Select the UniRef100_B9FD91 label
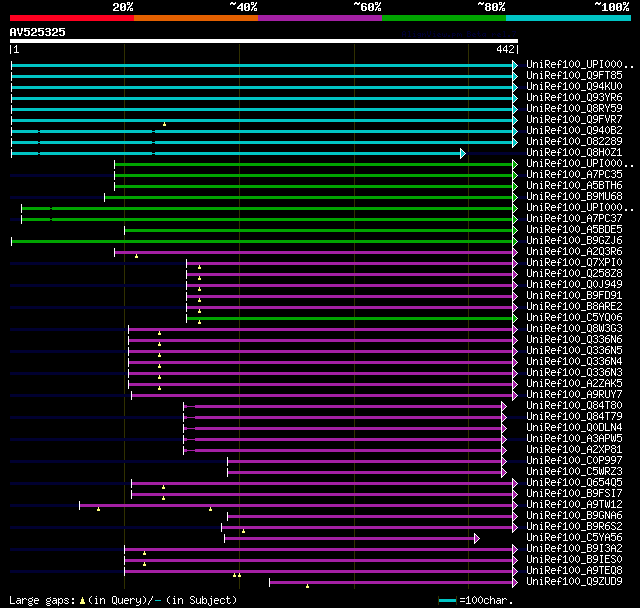The width and height of the screenshot is (640, 608). 574,296
